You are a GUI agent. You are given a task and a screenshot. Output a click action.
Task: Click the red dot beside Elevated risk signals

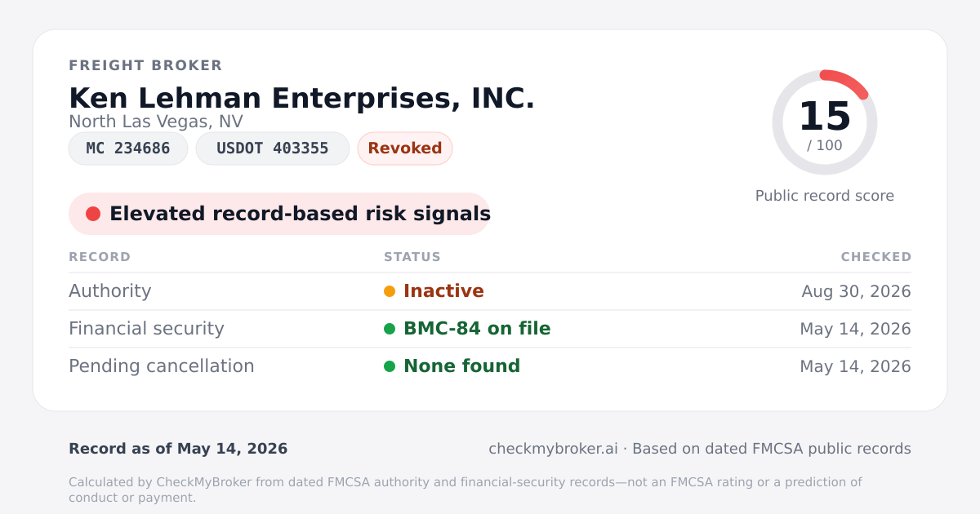coord(93,214)
